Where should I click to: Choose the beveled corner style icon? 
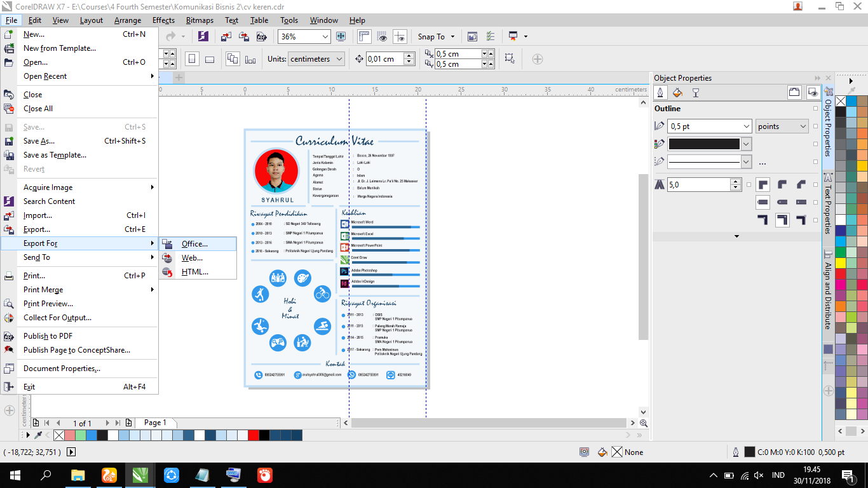[801, 184]
